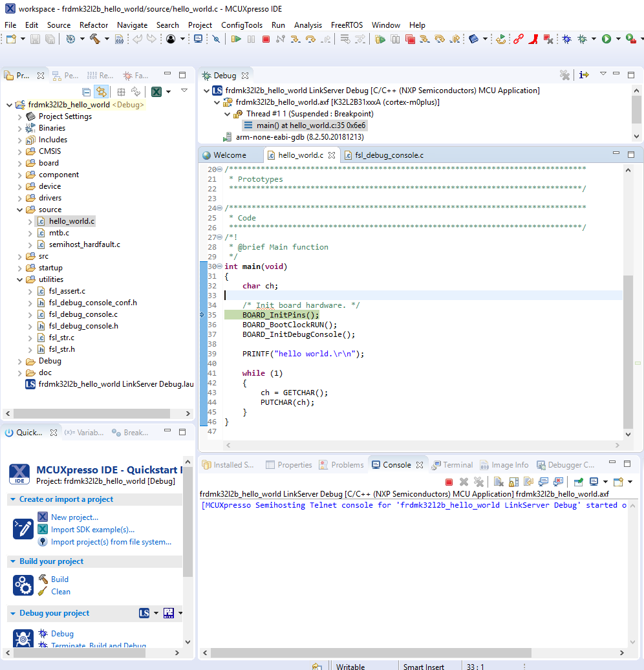Click the Step Into icon
Image resolution: width=644 pixels, height=670 pixels.
(295, 39)
